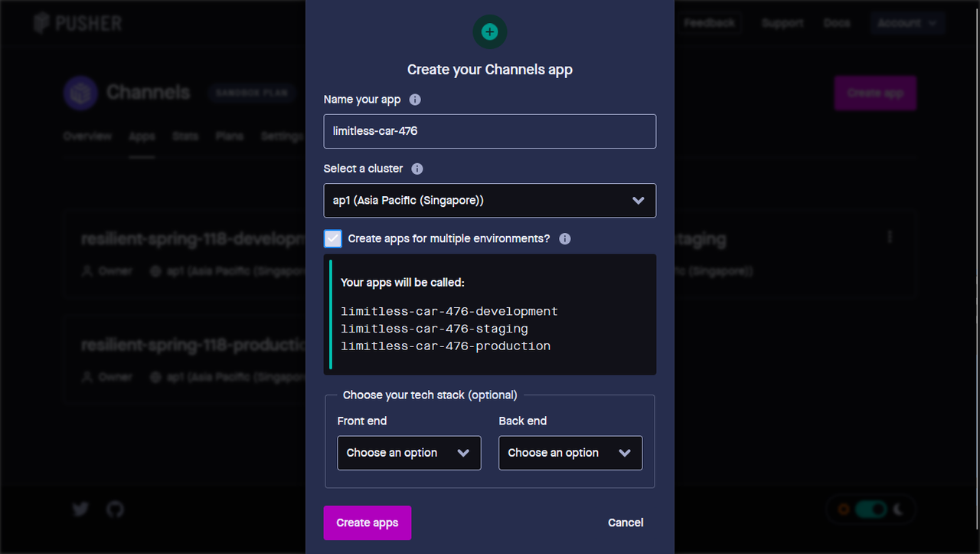
Task: Click the info icon next to Select a cluster
Action: (417, 169)
